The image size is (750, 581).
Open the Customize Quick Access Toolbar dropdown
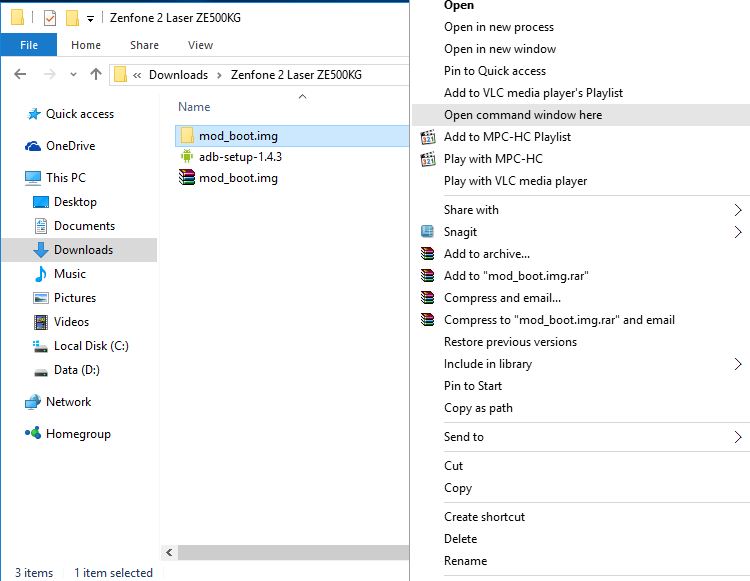tap(90, 19)
